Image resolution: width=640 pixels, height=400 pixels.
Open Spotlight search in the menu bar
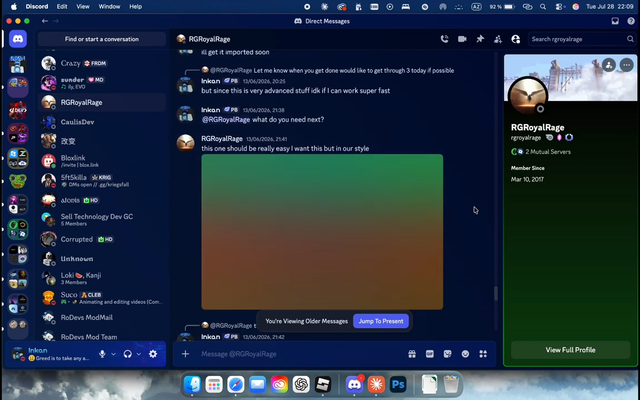click(x=543, y=7)
